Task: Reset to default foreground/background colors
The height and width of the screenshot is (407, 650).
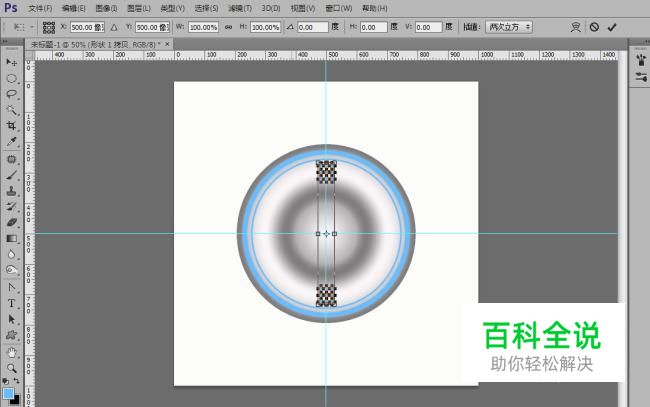Action: pos(5,381)
